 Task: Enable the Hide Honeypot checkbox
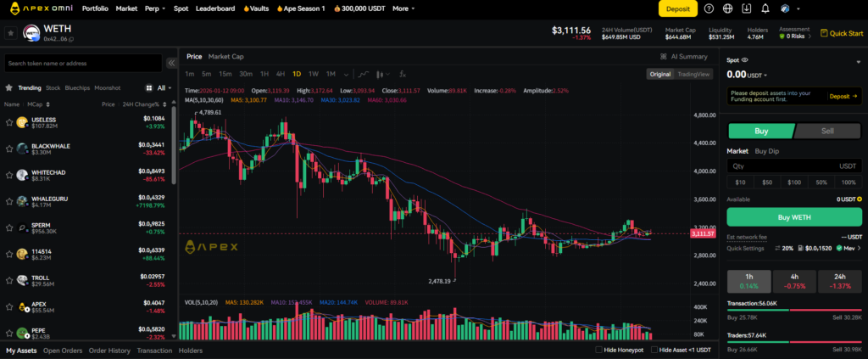[599, 351]
